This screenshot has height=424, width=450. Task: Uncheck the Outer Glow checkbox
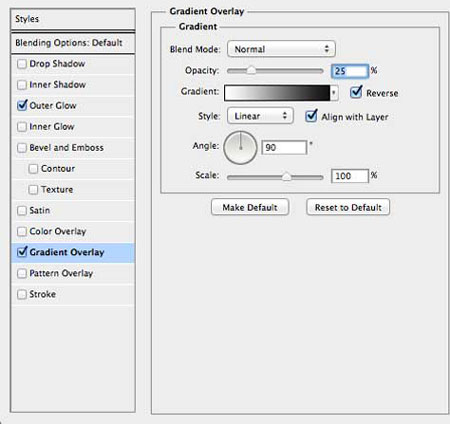coord(22,106)
